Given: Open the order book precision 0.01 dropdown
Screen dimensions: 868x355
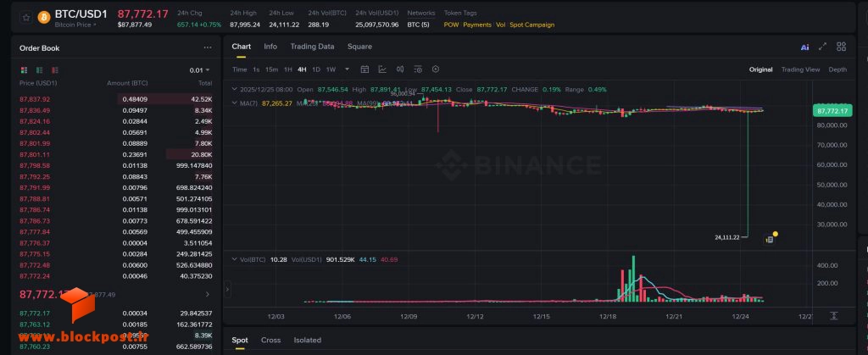Looking at the screenshot, I should click(199, 70).
